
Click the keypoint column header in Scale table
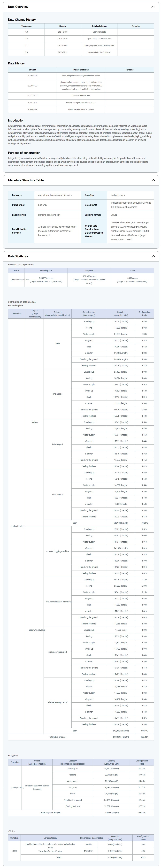pos(89,271)
